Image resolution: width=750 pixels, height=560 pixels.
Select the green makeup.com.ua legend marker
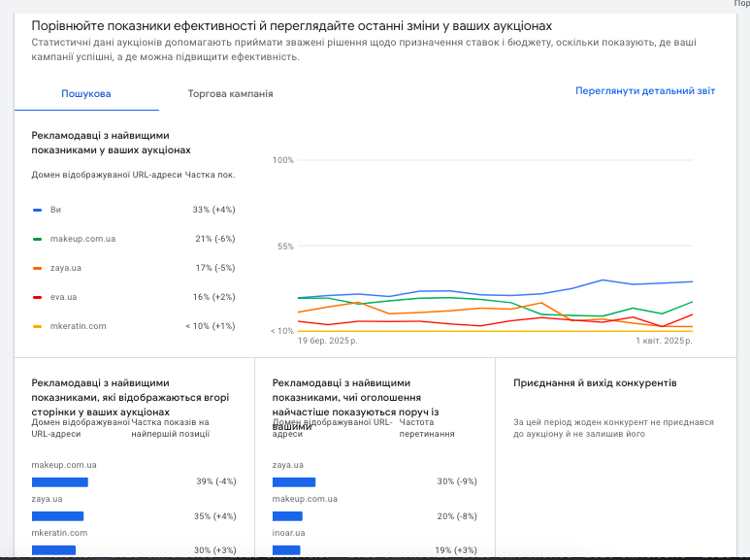(37, 239)
